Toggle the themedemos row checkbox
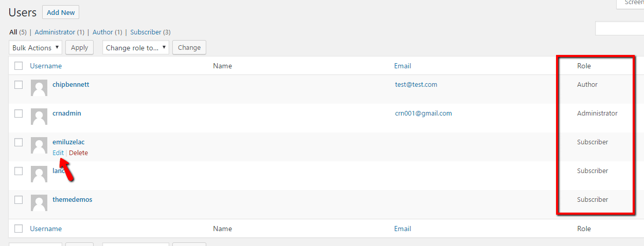This screenshot has width=644, height=246. (19, 200)
